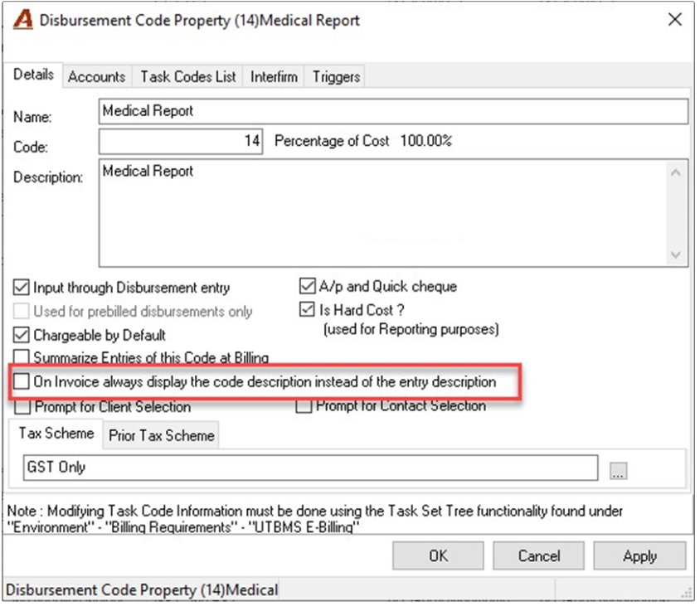This screenshot has width=700, height=606.
Task: Toggle Input through Disbursement entry checkbox
Action: (x=22, y=288)
